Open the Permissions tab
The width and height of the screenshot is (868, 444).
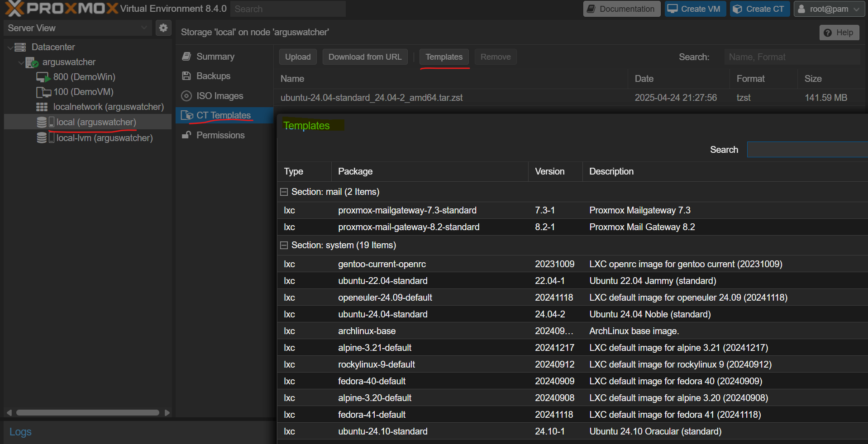coord(224,135)
